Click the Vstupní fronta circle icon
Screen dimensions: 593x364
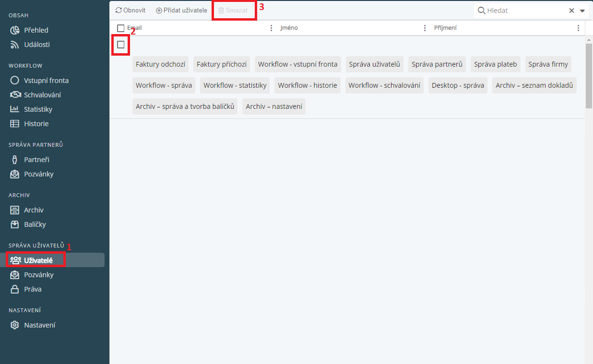pyautogui.click(x=15, y=81)
